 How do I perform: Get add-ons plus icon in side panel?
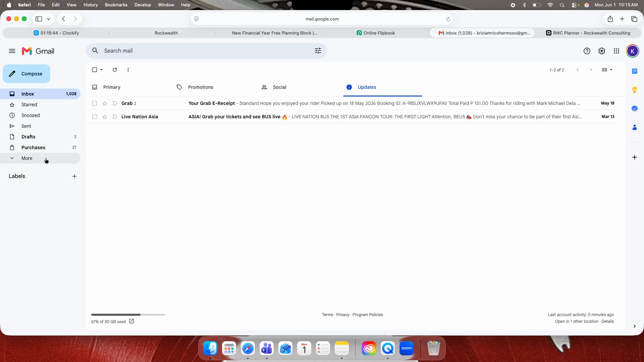click(634, 157)
